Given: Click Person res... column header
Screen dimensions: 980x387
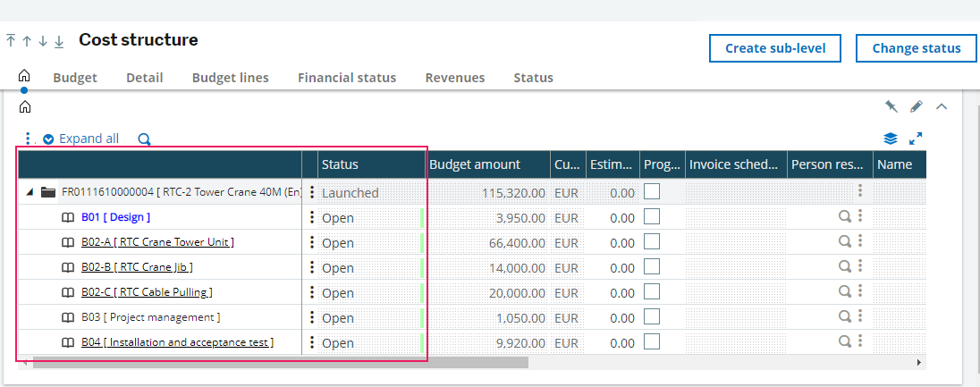Looking at the screenshot, I should 830,164.
